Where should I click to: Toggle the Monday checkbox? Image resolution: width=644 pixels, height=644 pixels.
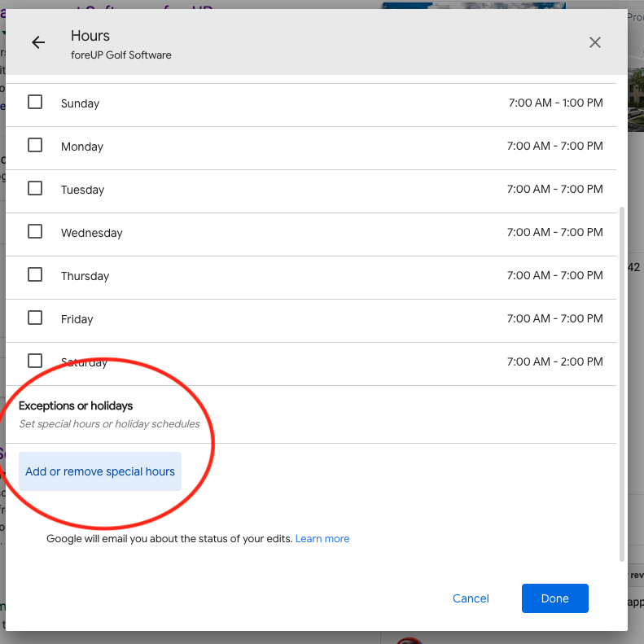point(35,145)
